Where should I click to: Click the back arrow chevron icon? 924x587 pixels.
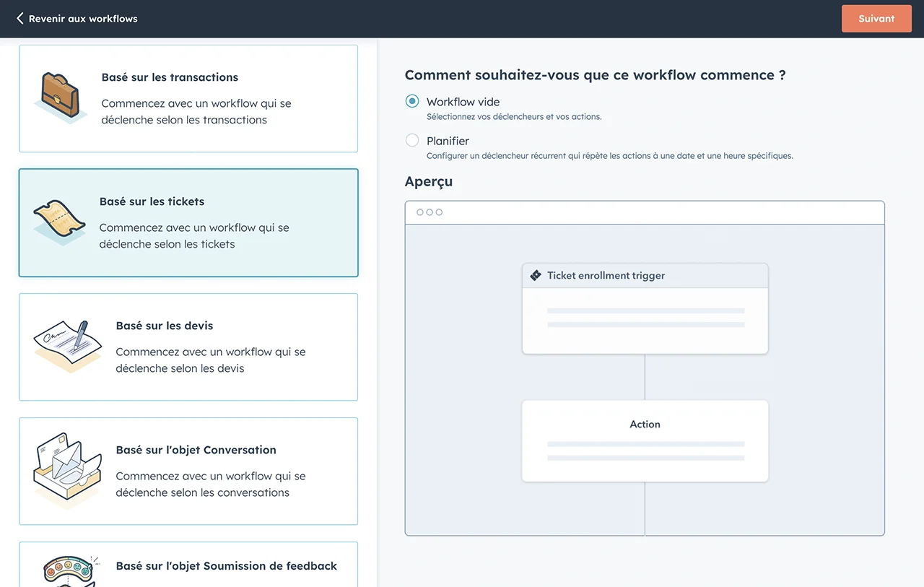pos(19,19)
